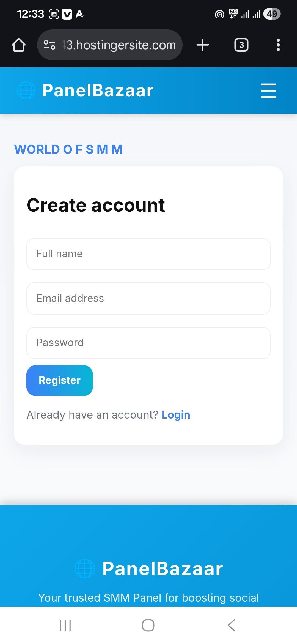Image resolution: width=297 pixels, height=644 pixels.
Task: Open the browser three-dot overflow menu
Action: coord(278,45)
